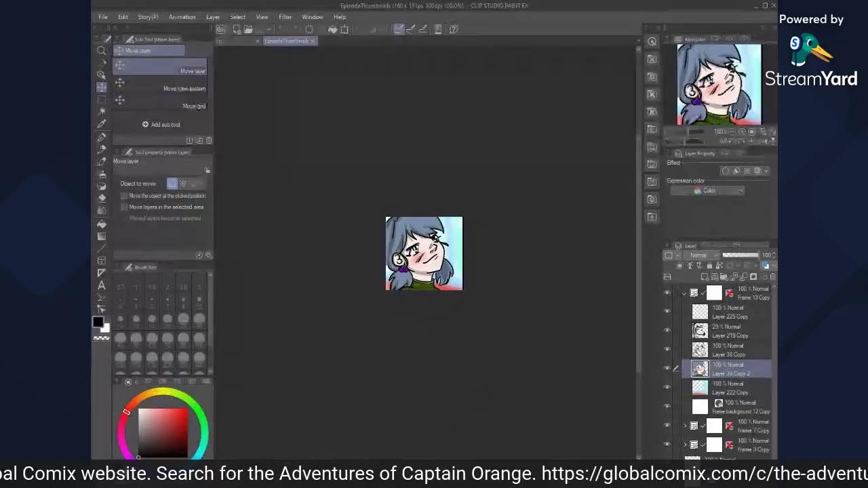Open the Expression color dropdown
The image size is (868, 488).
pos(707,190)
